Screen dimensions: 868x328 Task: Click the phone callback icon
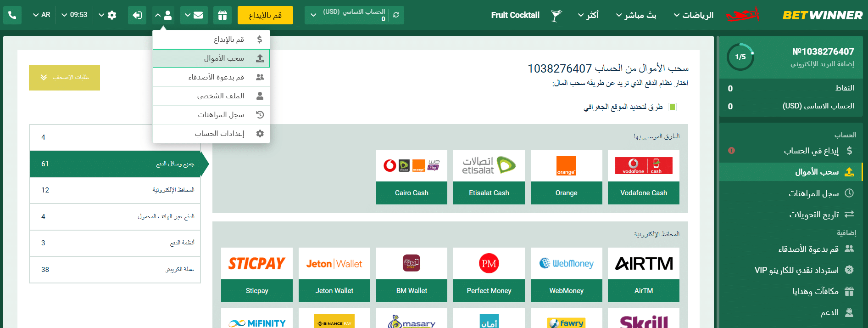tap(12, 15)
